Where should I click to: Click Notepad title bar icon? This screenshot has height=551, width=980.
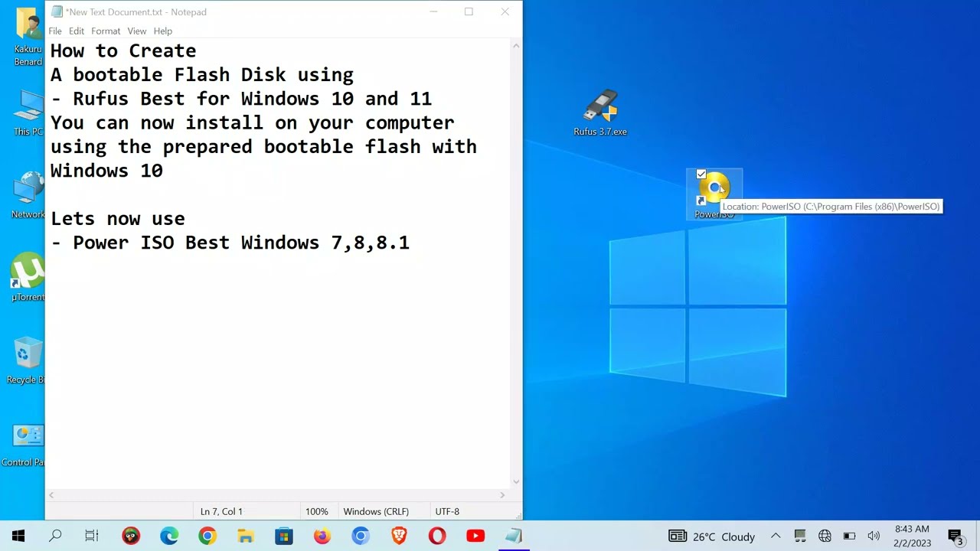[x=57, y=11]
